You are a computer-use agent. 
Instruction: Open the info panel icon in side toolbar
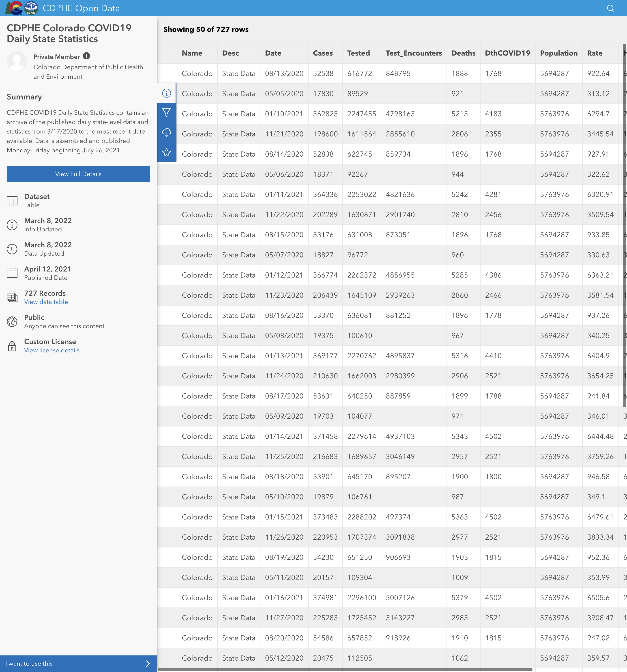click(167, 93)
